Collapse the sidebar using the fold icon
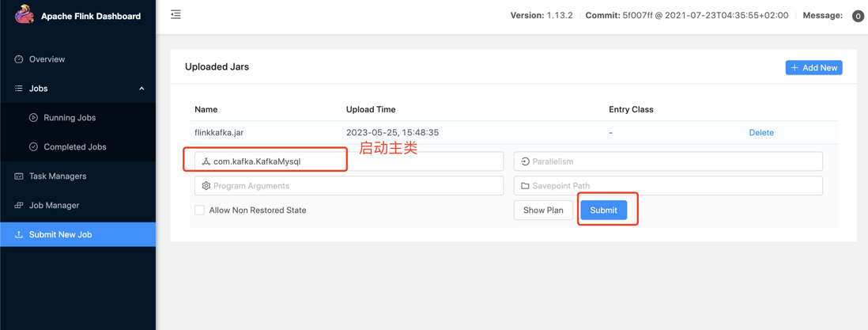This screenshot has height=330, width=868. point(176,15)
